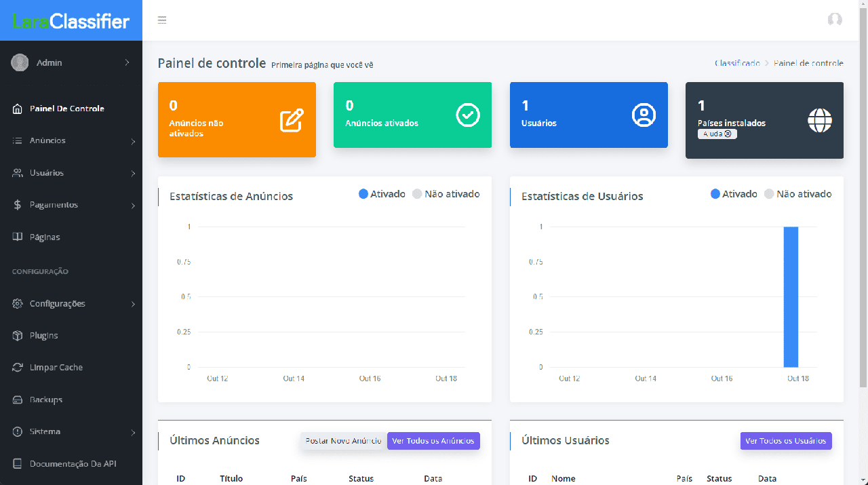The height and width of the screenshot is (485, 868).
Task: Click the Painel De Controle home icon
Action: (x=18, y=109)
